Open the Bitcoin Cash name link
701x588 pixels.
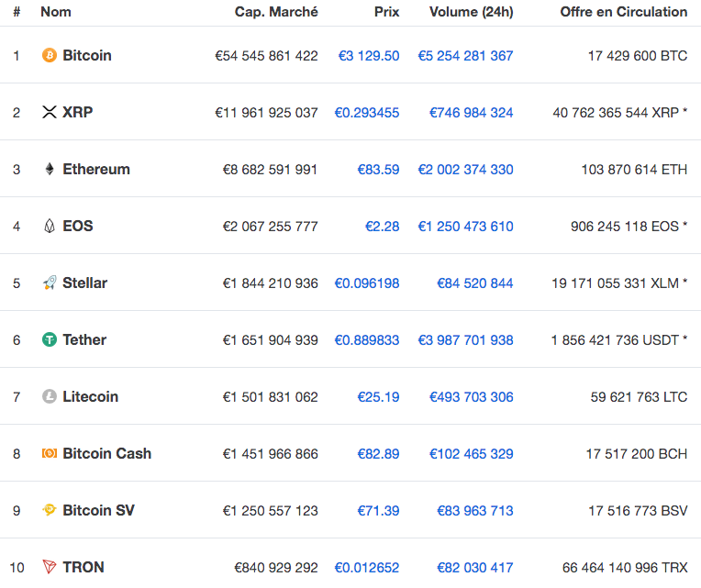click(106, 454)
